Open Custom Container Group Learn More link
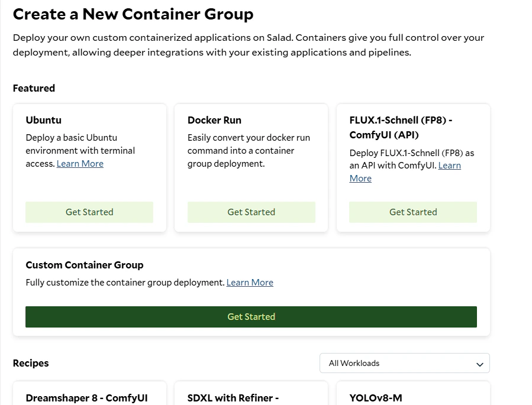 click(250, 283)
